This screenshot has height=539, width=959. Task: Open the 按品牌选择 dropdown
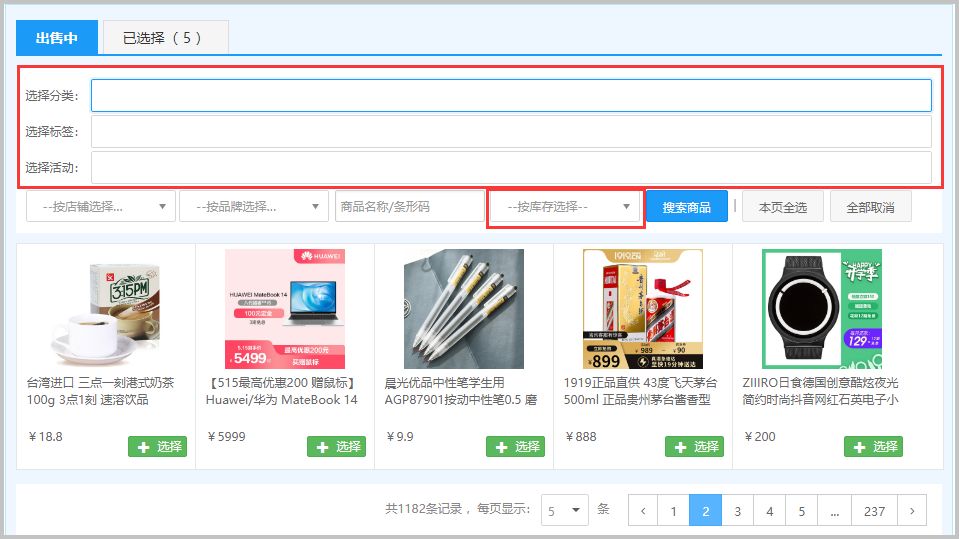click(254, 207)
